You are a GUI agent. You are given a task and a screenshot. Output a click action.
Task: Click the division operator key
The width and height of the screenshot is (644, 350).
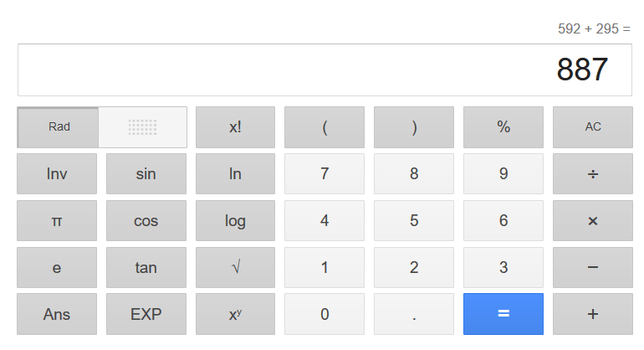(x=592, y=174)
